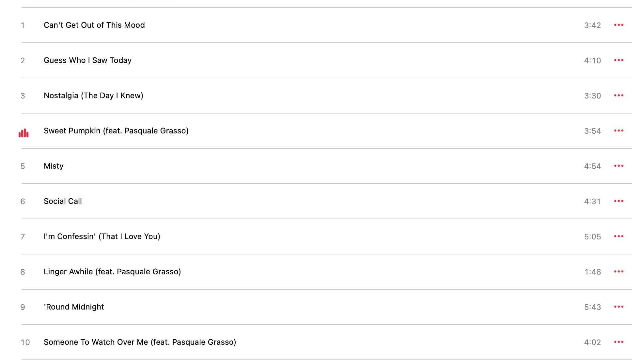
Task: Click track number 9 for 'Round Midnight
Action: tap(23, 307)
